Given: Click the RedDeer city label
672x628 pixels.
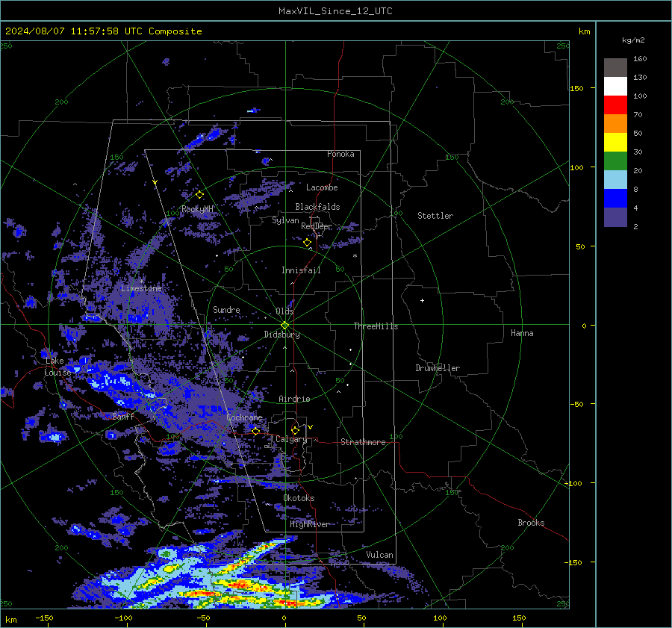Looking at the screenshot, I should 317,226.
